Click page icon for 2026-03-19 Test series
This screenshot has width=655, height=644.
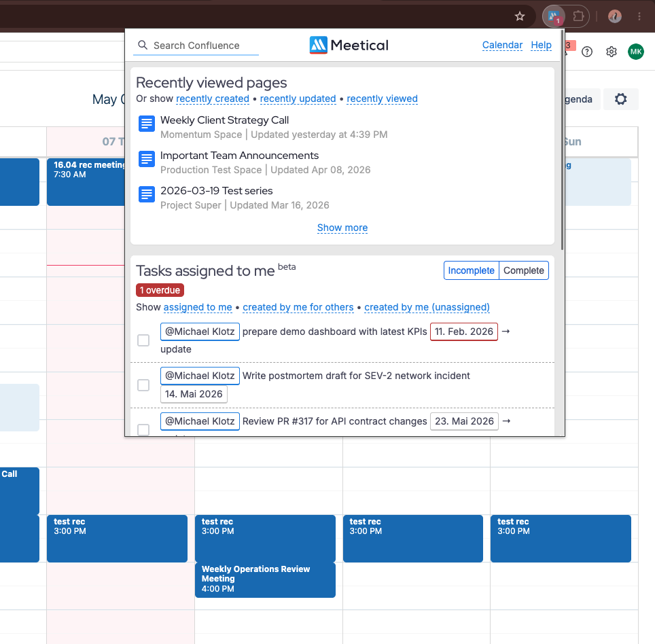tap(147, 194)
